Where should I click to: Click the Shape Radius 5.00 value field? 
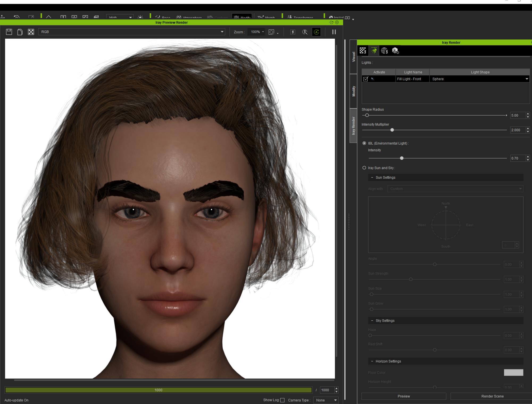(x=518, y=115)
